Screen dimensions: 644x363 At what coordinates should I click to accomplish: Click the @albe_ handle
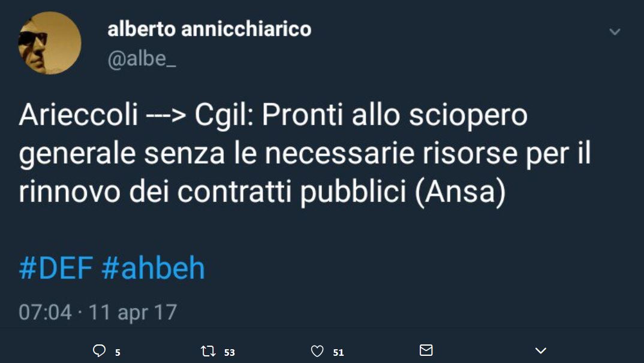click(142, 59)
